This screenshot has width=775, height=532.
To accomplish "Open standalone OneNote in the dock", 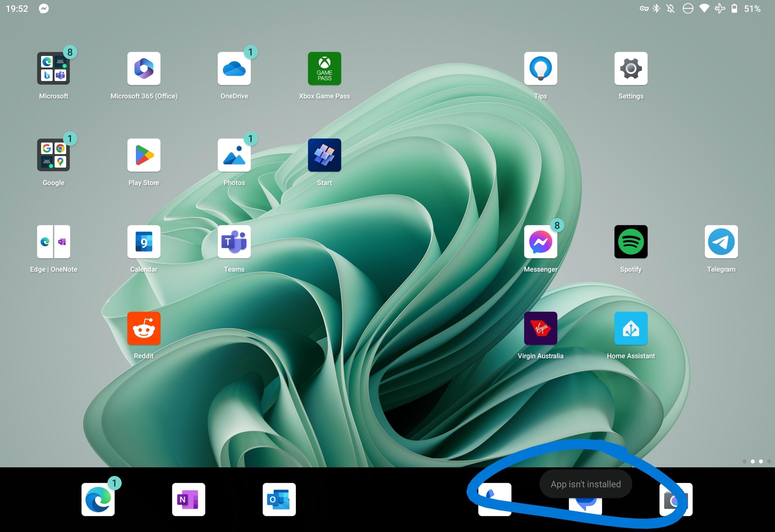I will (x=189, y=499).
